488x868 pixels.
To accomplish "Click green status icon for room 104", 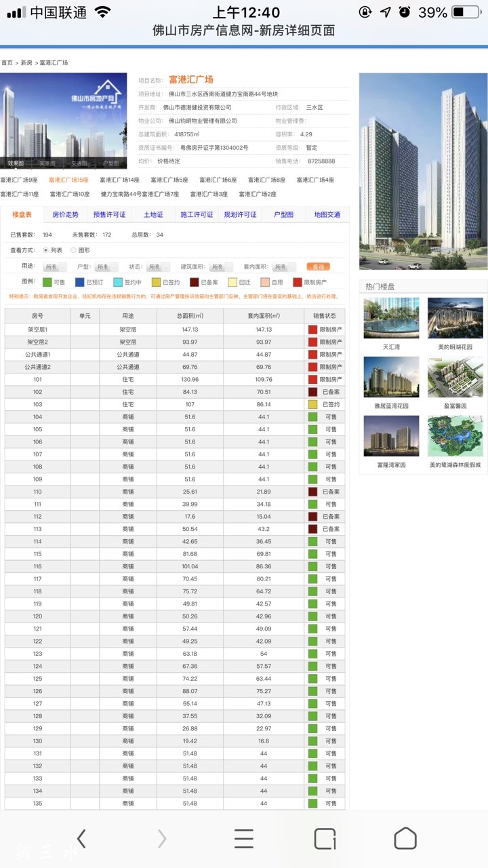I will coord(312,417).
